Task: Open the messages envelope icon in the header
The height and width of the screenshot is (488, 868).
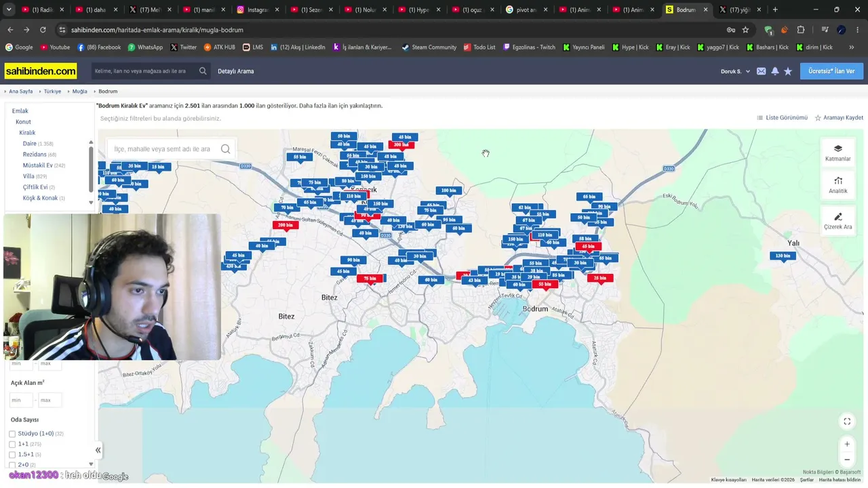Action: coord(762,71)
